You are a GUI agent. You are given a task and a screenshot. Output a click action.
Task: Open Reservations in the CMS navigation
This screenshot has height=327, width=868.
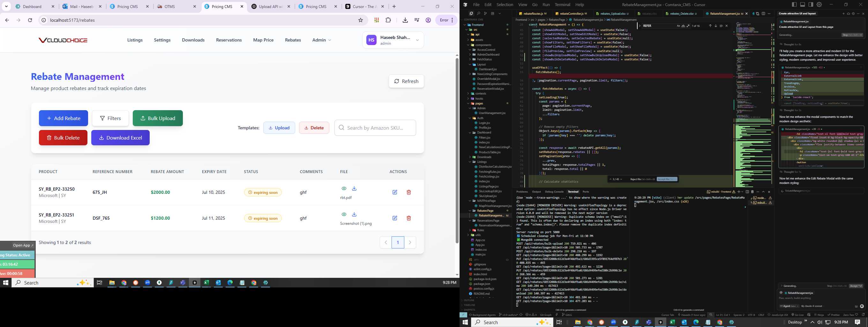(x=229, y=40)
